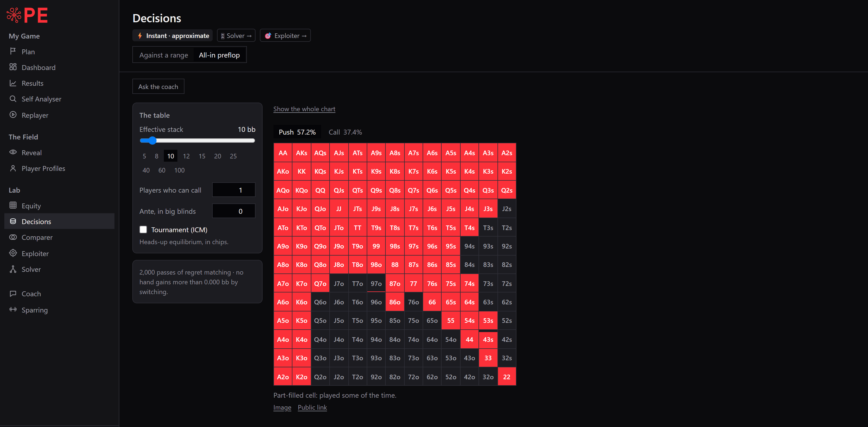Enable the Tournament (ICM) checkbox
This screenshot has height=427, width=868.
pyautogui.click(x=143, y=230)
